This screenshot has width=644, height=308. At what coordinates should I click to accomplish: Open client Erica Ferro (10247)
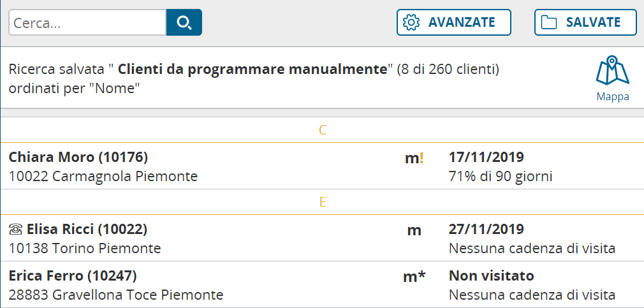[73, 276]
